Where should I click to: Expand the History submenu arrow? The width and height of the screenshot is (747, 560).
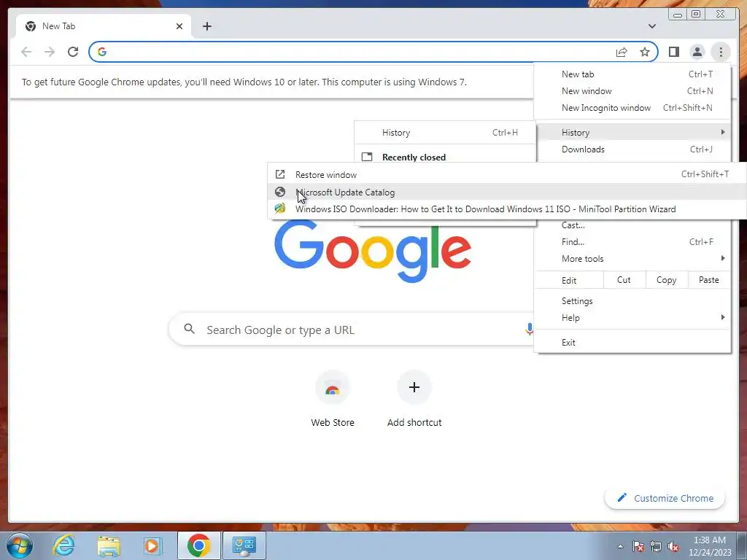click(723, 132)
